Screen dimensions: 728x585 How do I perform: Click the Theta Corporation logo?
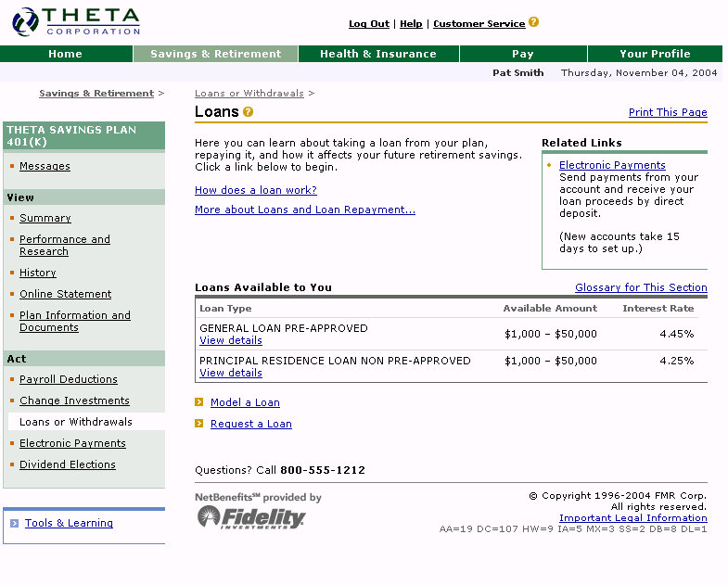76,21
